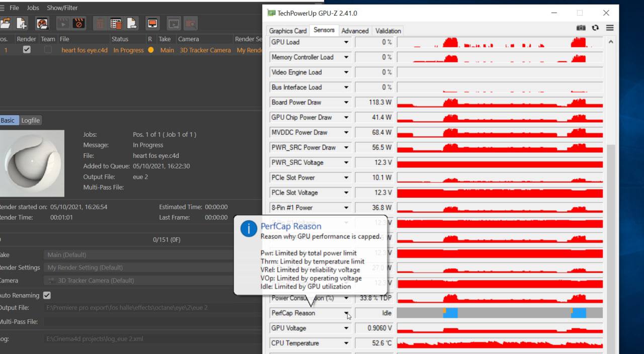The image size is (644, 354).
Task: Click the orange monitor icon in queue toolbar
Action: (152, 23)
